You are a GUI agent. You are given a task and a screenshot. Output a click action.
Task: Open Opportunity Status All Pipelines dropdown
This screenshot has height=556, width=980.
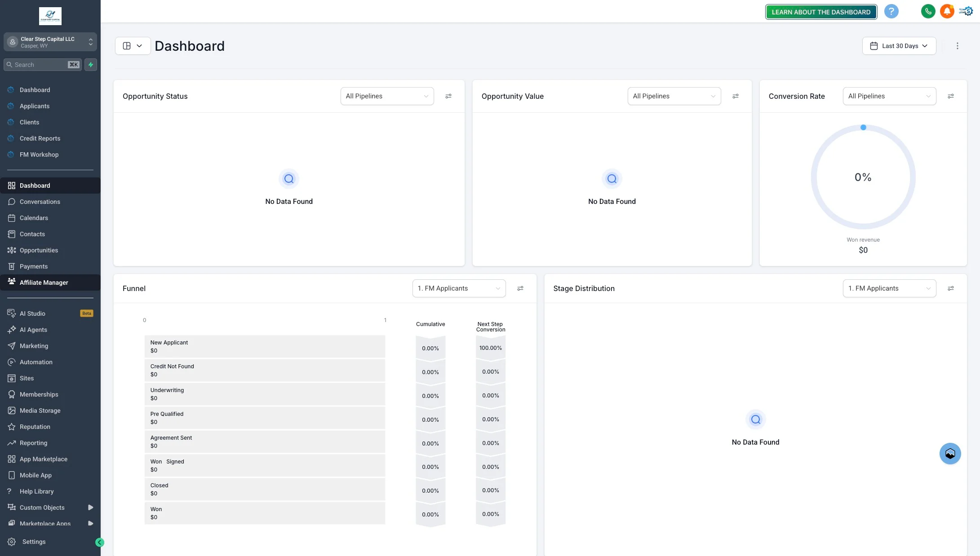[387, 96]
